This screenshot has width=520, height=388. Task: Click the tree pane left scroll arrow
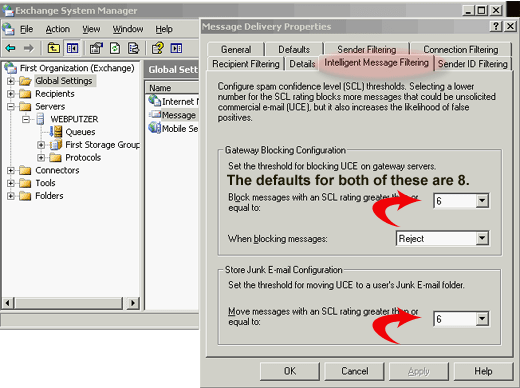(7, 303)
